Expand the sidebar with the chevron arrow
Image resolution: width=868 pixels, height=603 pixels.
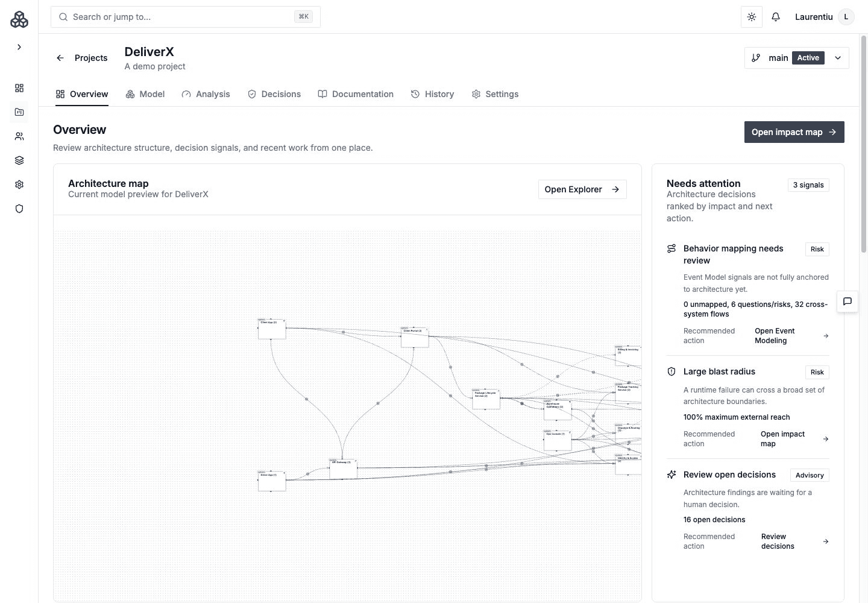19,47
